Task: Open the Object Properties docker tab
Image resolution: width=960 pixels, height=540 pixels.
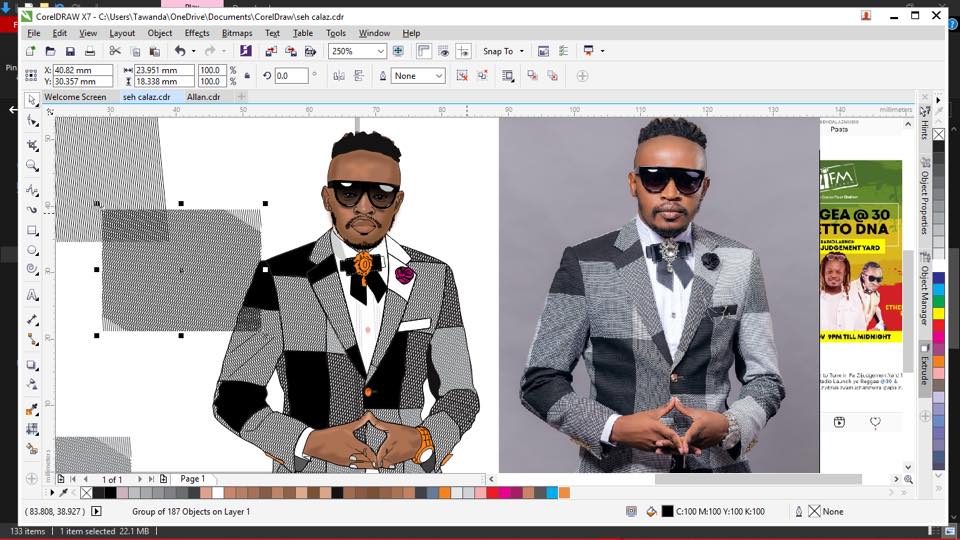Action: pyautogui.click(x=924, y=197)
